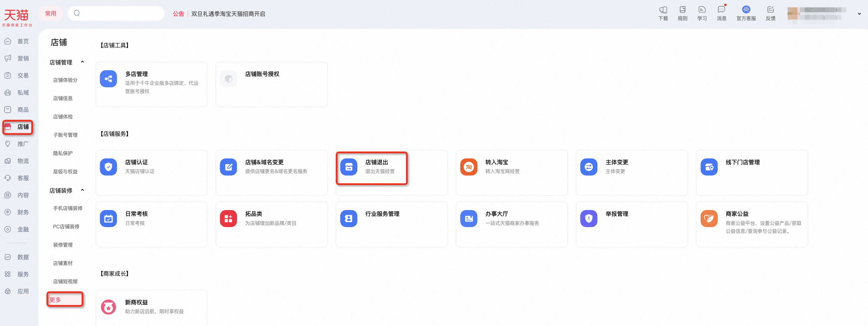Open the 多店管理 tool icon
This screenshot has height=326, width=868.
(108, 79)
